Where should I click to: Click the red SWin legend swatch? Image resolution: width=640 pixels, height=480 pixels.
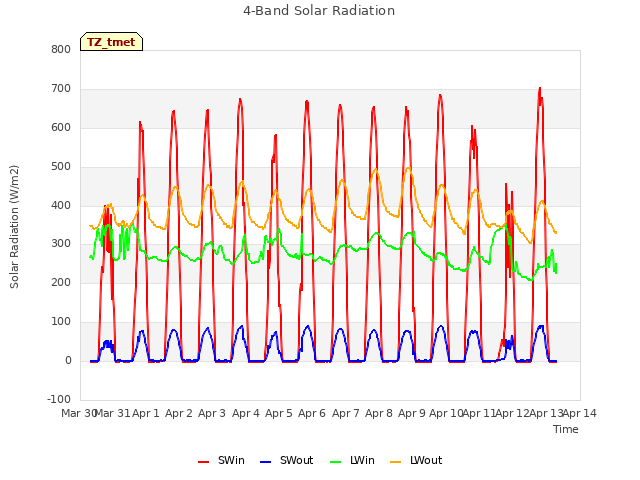203,462
